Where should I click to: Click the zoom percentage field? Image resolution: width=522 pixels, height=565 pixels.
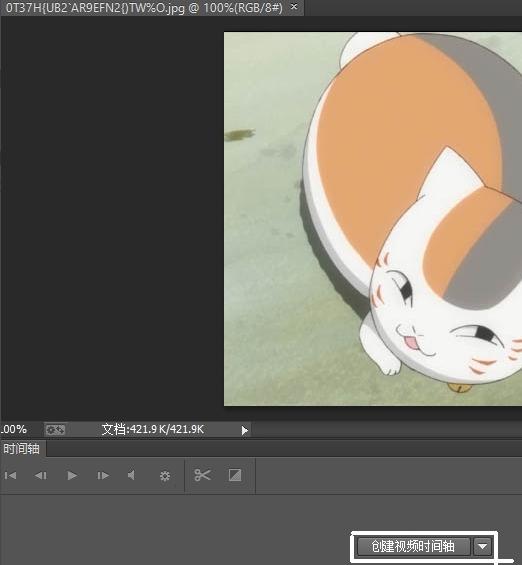point(13,430)
